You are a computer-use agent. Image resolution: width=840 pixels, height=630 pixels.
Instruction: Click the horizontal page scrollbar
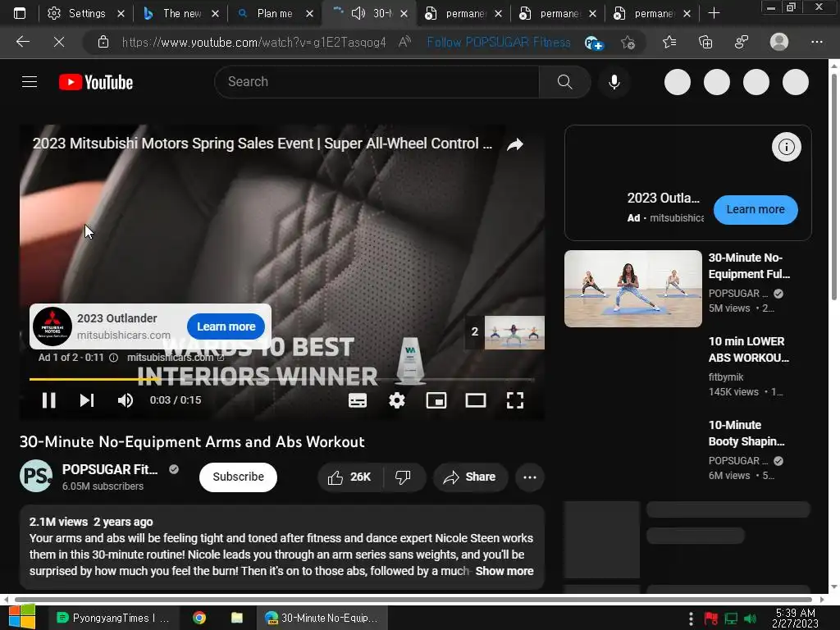click(413, 599)
